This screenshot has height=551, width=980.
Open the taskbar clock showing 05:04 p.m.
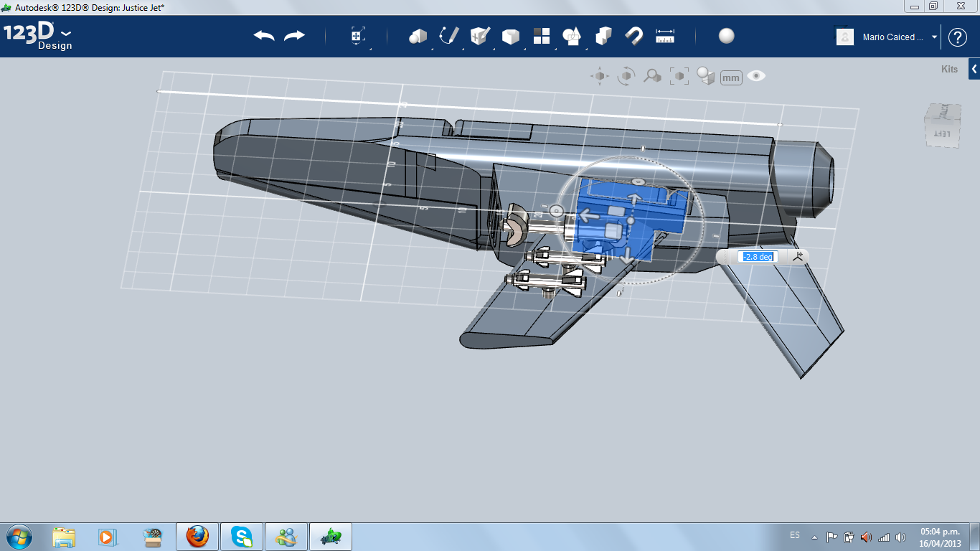(x=940, y=537)
